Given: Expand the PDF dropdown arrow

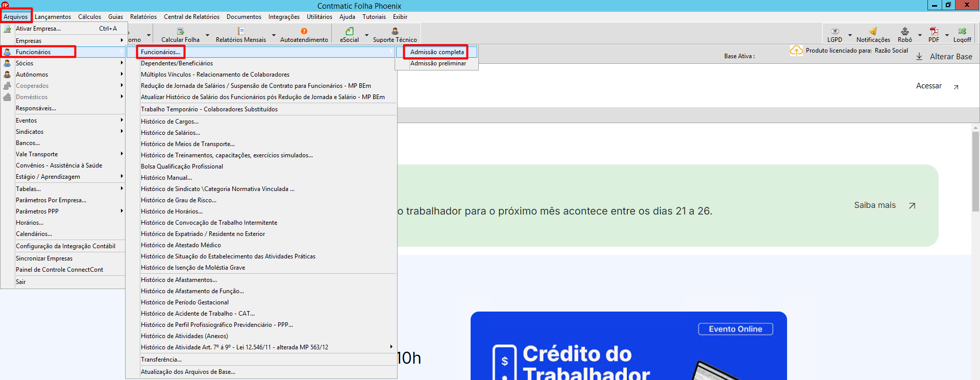Looking at the screenshot, I should [x=947, y=35].
